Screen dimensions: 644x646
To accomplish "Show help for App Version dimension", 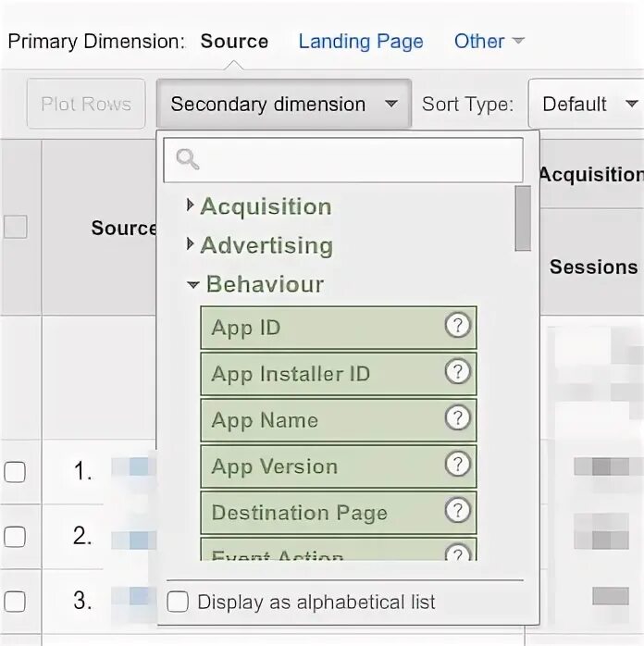I will click(x=457, y=465).
